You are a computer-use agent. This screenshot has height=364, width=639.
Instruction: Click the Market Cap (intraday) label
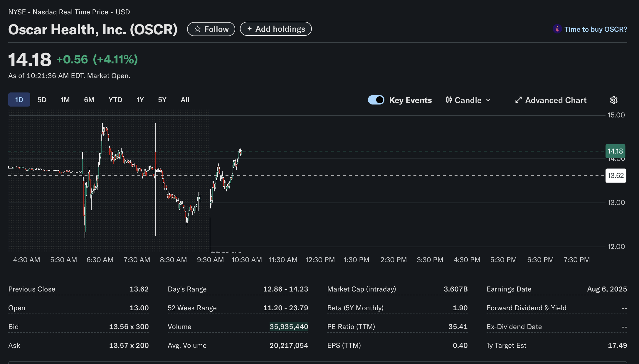pos(361,289)
